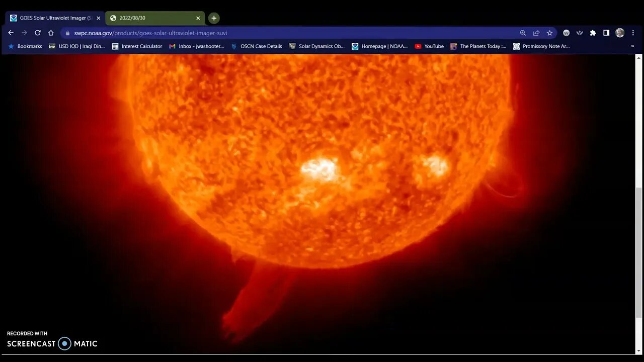The height and width of the screenshot is (362, 644).
Task: Open a new browser tab
Action: [x=214, y=18]
